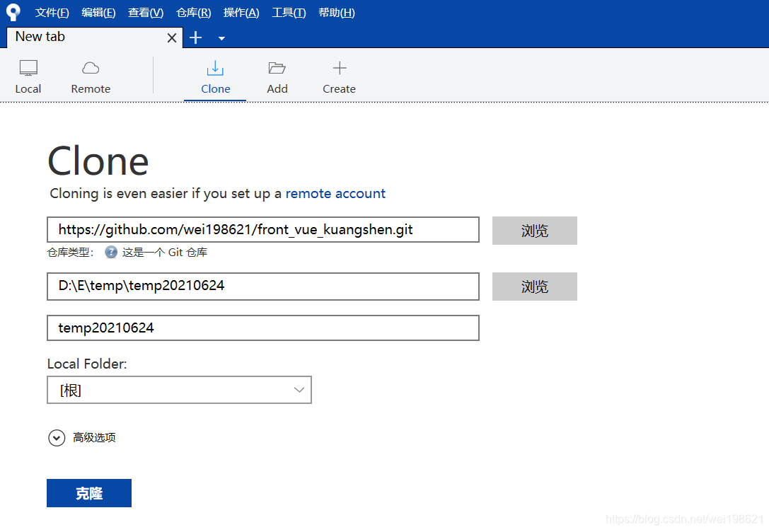Click the destination path field
Viewport: 769px width, 532px height.
(263, 287)
